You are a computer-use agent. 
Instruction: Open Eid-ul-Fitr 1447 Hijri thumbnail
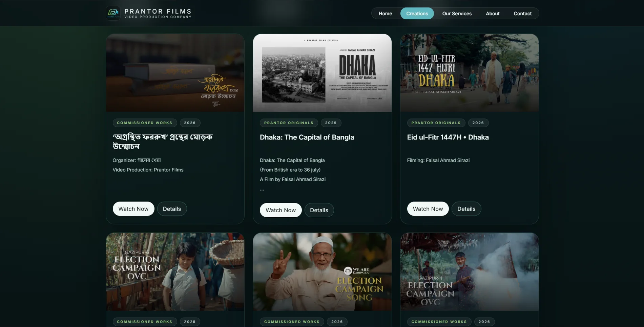[x=470, y=73]
